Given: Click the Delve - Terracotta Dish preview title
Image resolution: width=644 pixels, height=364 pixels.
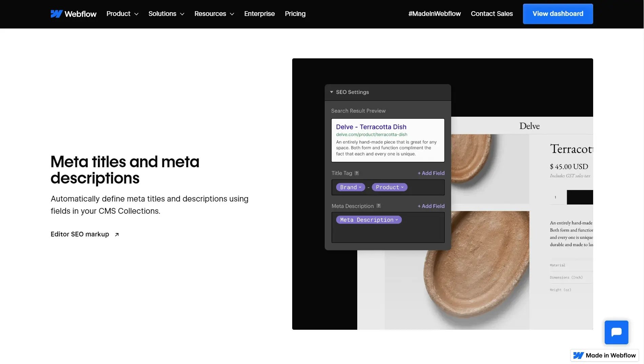Looking at the screenshot, I should (x=371, y=127).
